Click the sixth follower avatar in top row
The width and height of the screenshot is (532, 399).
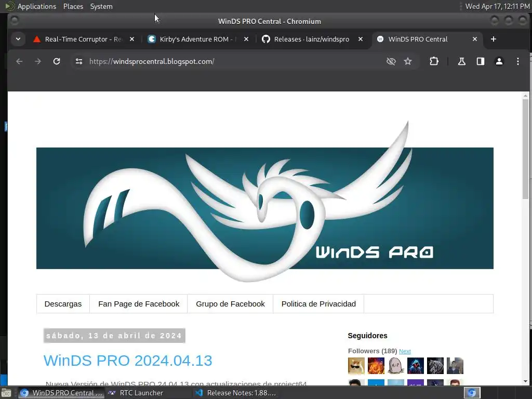click(x=455, y=366)
